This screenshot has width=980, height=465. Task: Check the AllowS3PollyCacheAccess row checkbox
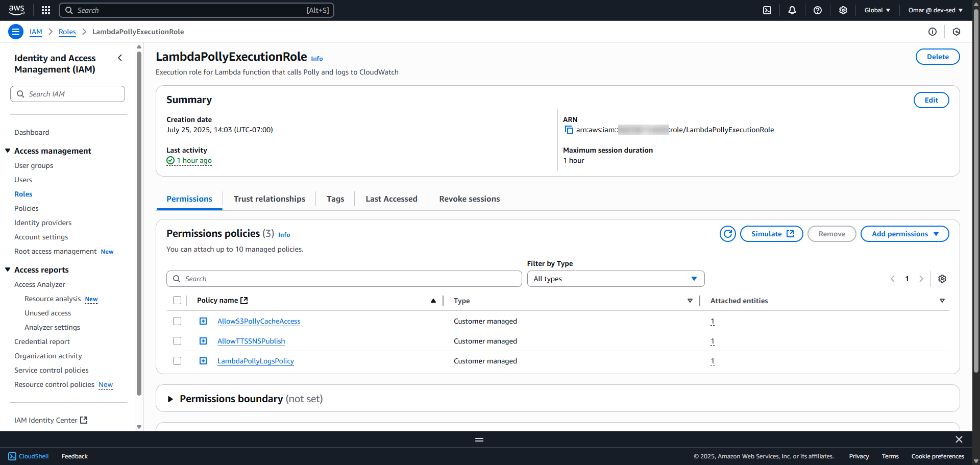pyautogui.click(x=177, y=321)
